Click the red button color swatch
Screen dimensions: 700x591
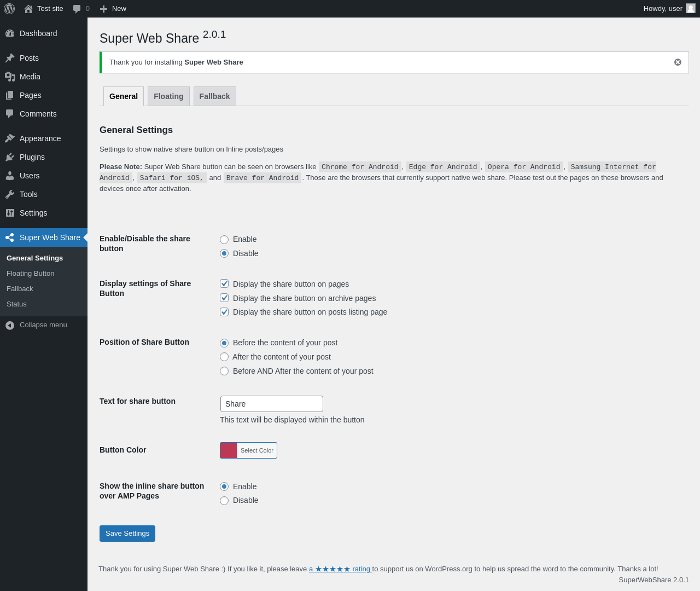point(229,450)
